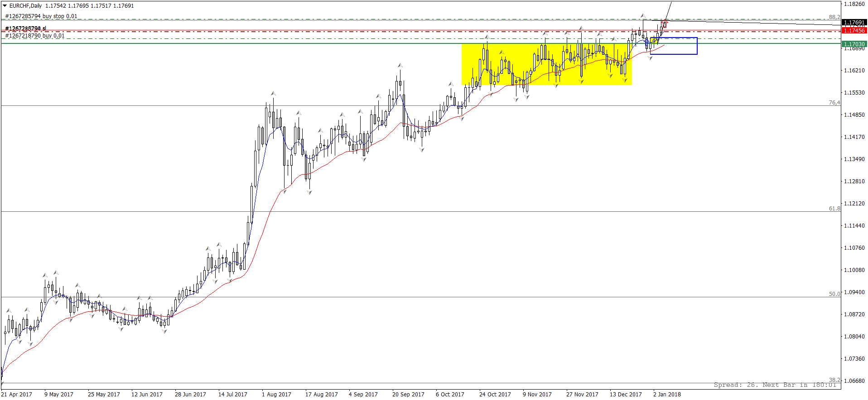This screenshot has width=868, height=400.
Task: Click price scale value 1.06680
Action: point(854,381)
